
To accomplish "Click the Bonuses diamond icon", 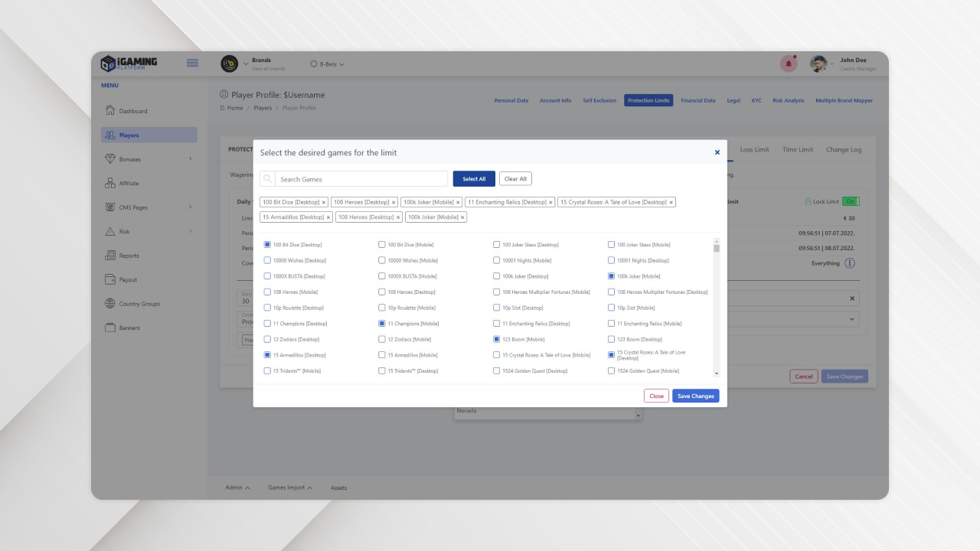I will [x=110, y=158].
